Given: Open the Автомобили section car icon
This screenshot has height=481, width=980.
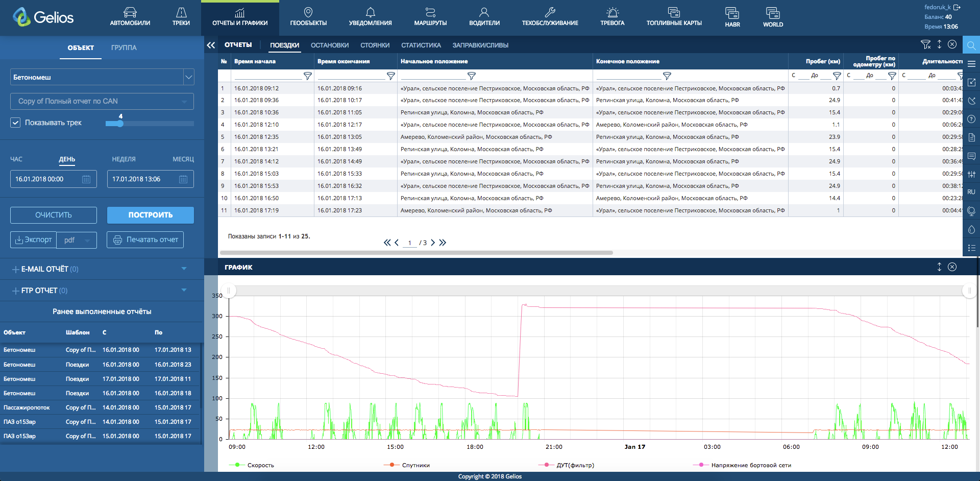Looking at the screenshot, I should point(130,12).
